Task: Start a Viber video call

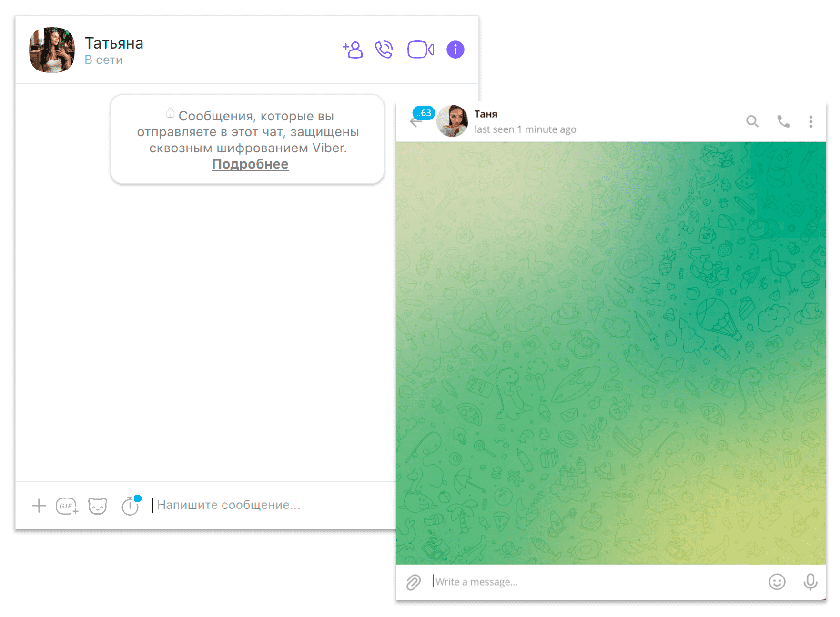Action: pyautogui.click(x=421, y=50)
